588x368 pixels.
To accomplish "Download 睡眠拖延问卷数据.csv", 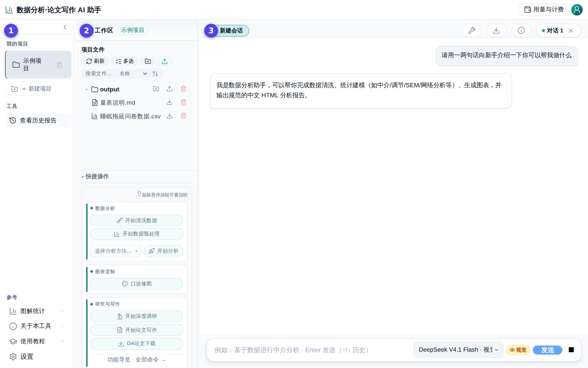I will tap(170, 116).
